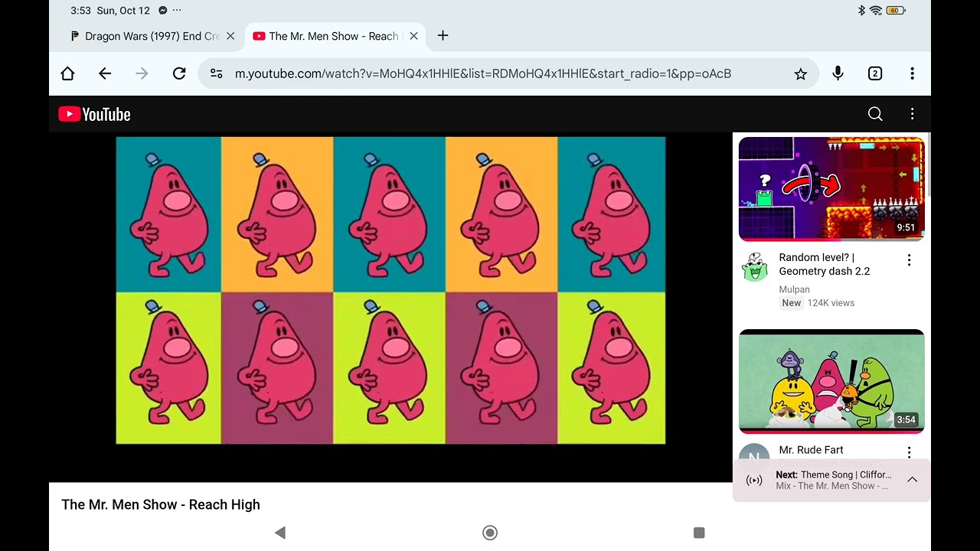The image size is (980, 551).
Task: Go to Chrome home page
Action: click(67, 73)
